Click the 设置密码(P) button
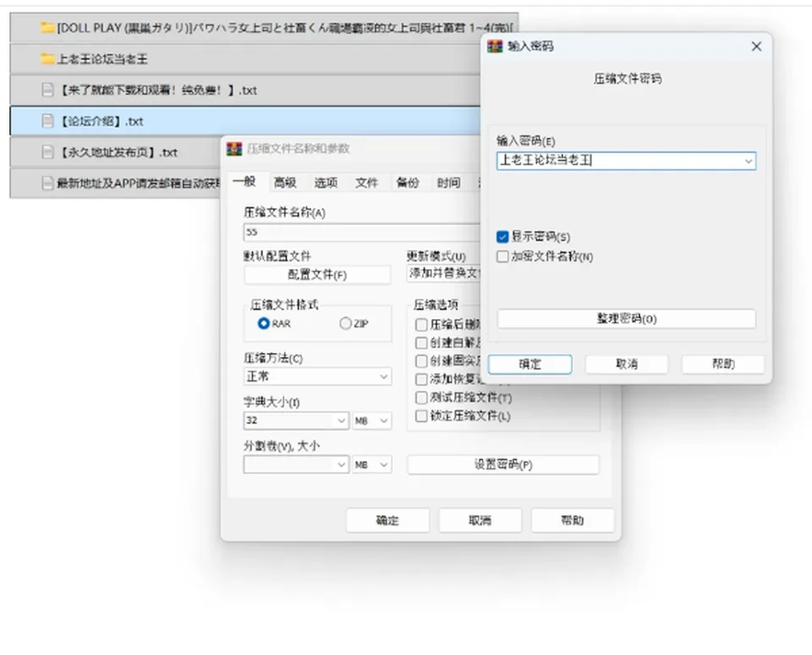Screen dimensions: 812x655 point(503,465)
